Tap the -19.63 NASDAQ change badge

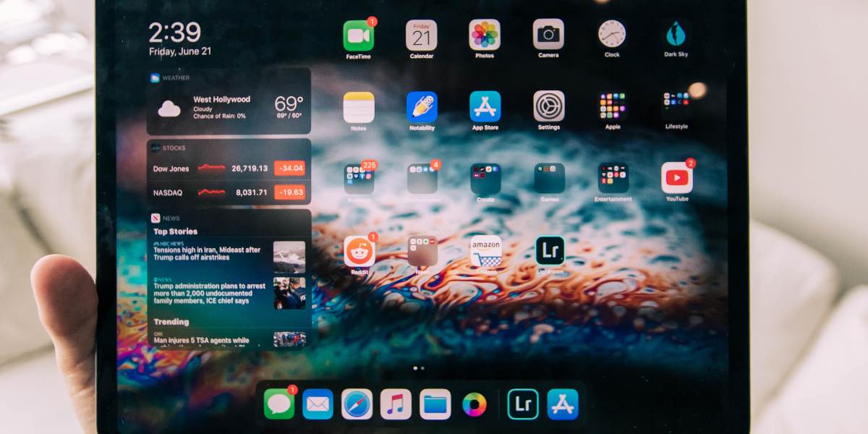click(x=289, y=192)
